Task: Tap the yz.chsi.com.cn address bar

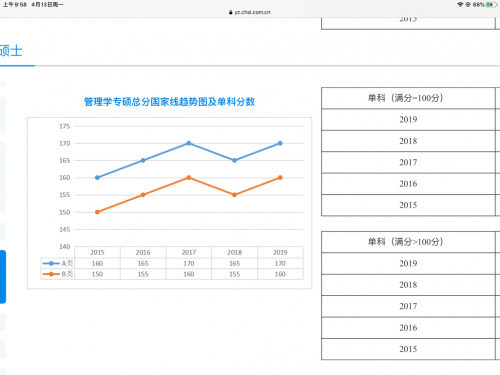Action: click(250, 12)
